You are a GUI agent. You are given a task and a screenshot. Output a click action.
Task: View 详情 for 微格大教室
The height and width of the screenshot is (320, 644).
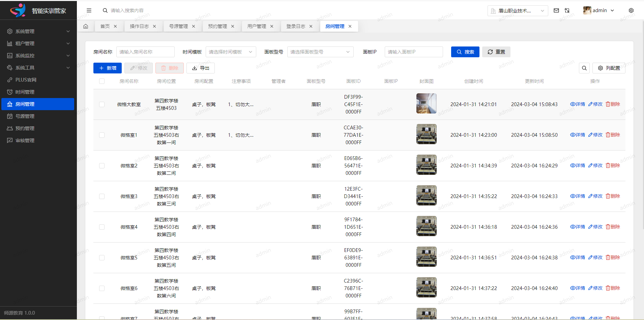578,104
